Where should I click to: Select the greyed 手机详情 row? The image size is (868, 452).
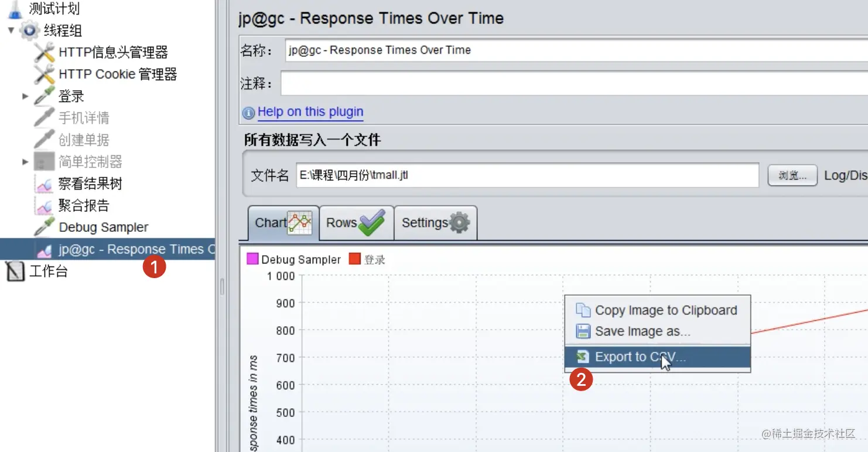click(84, 118)
